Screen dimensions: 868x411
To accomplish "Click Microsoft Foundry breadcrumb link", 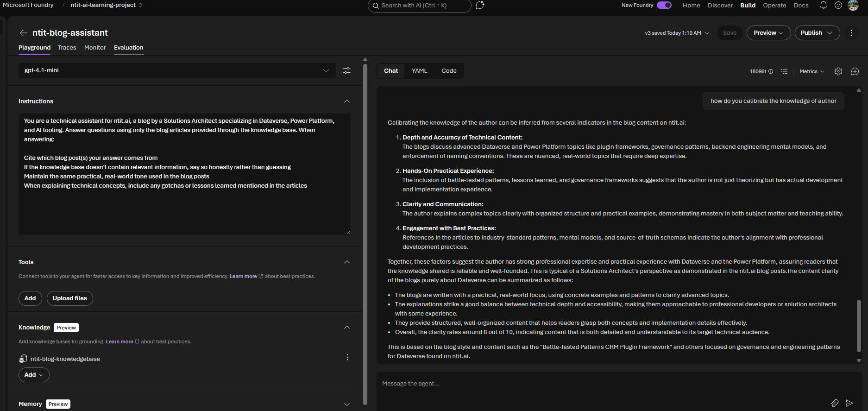I will pos(28,5).
